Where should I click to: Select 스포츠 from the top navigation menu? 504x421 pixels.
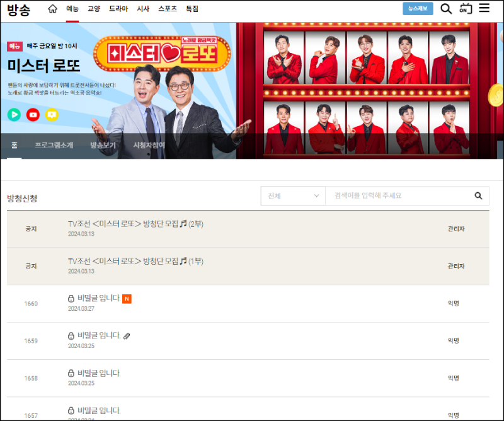pyautogui.click(x=168, y=9)
